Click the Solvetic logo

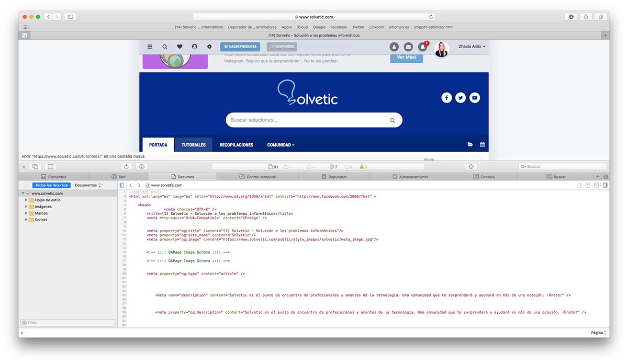(x=308, y=93)
